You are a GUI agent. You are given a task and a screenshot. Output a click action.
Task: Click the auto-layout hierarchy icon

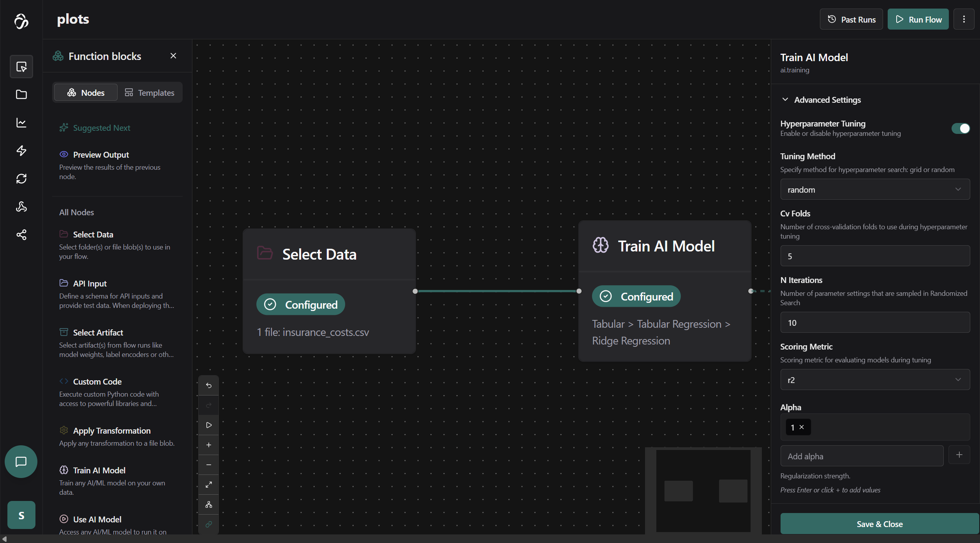[x=209, y=504]
